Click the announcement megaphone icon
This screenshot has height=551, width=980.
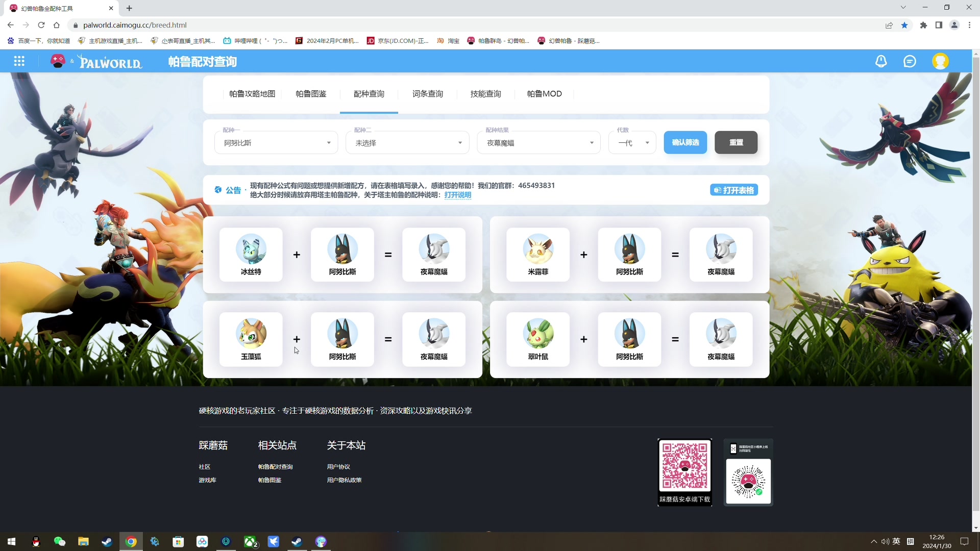pyautogui.click(x=218, y=189)
